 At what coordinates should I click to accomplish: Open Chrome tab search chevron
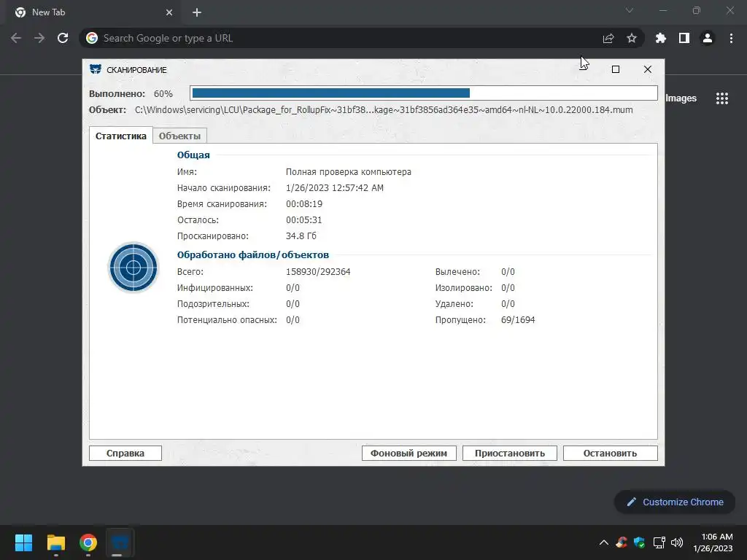pyautogui.click(x=630, y=10)
